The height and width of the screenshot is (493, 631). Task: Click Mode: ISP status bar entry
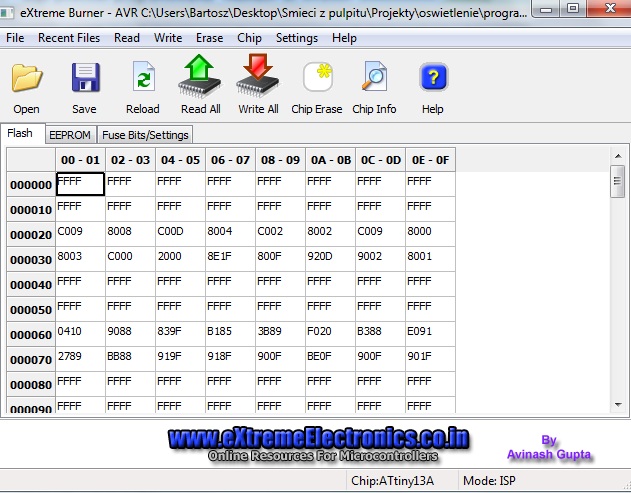489,481
